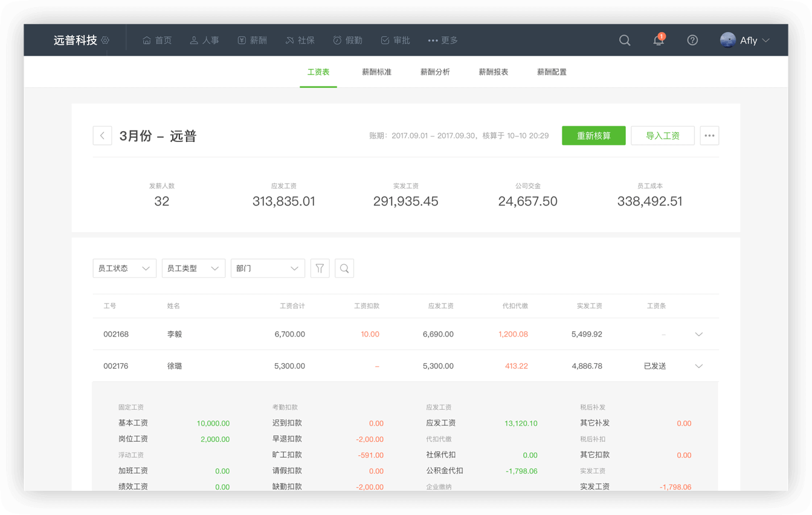Click the Afly user avatar

[728, 40]
